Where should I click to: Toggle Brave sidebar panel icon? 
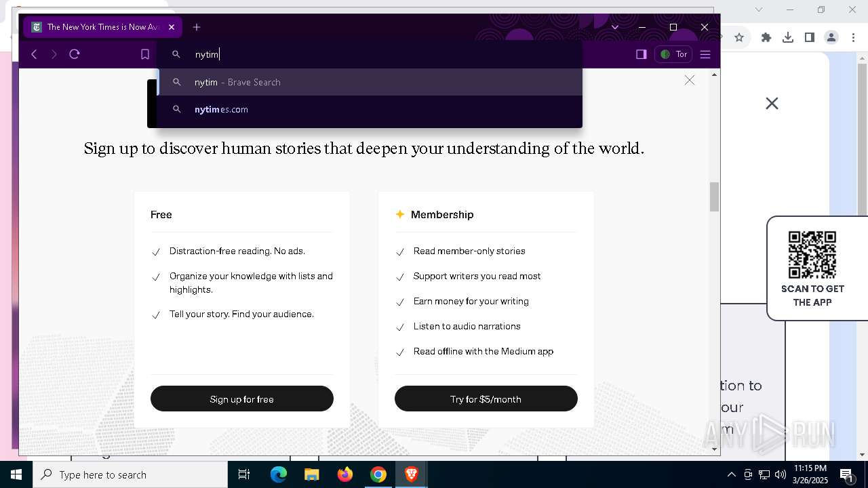[641, 54]
